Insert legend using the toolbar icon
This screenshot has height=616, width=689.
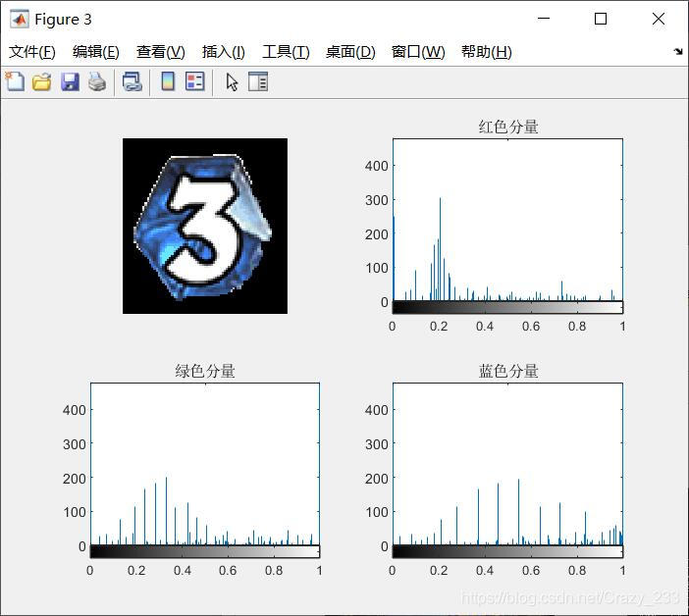click(194, 81)
